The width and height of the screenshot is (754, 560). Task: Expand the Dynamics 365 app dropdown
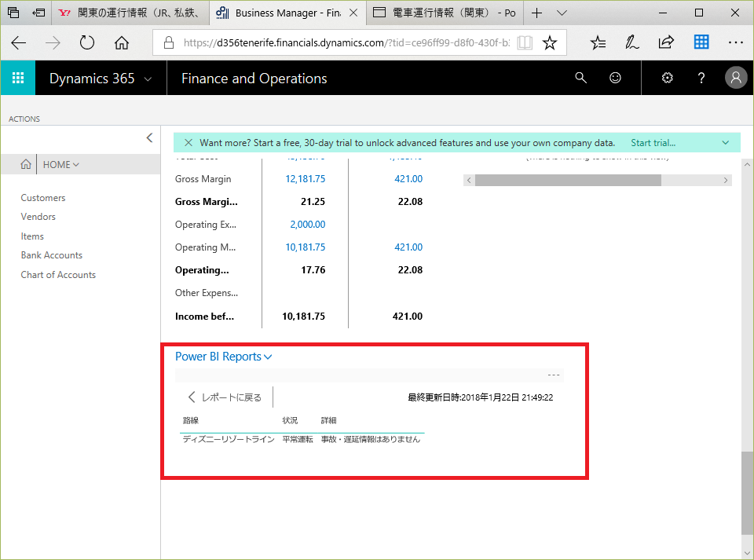pos(148,79)
